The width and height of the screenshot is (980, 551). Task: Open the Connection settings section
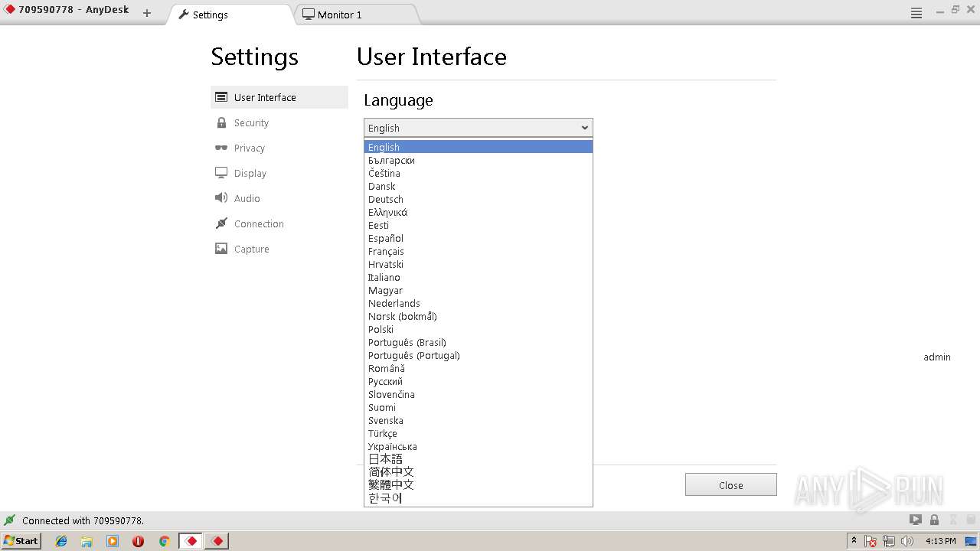pyautogui.click(x=279, y=223)
